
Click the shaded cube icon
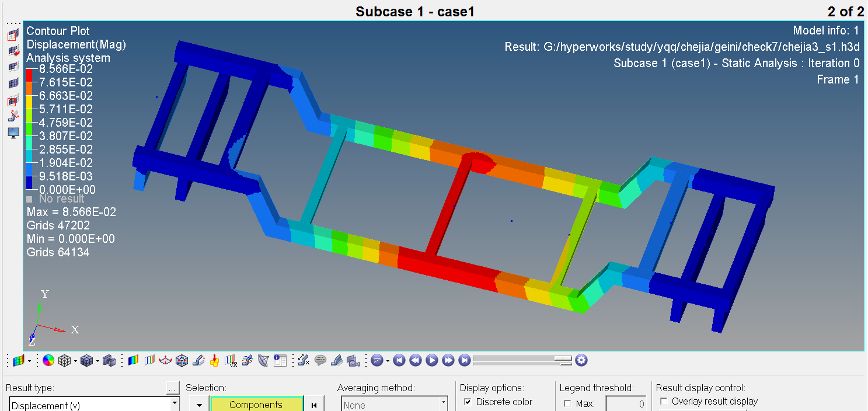tap(86, 361)
